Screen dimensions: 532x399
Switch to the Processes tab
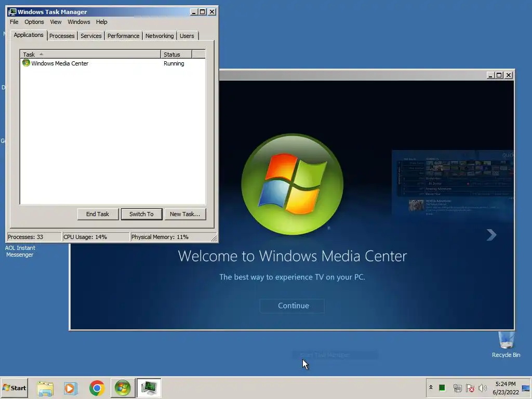click(62, 36)
